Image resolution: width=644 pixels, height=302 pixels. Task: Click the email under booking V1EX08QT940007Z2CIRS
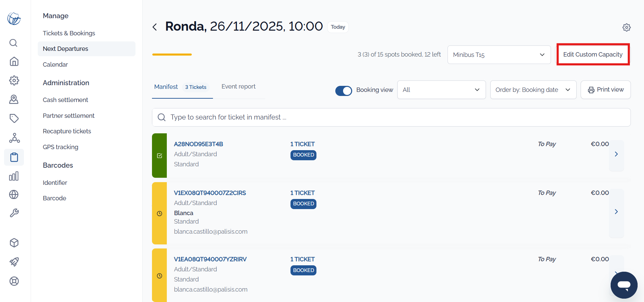coord(211,232)
